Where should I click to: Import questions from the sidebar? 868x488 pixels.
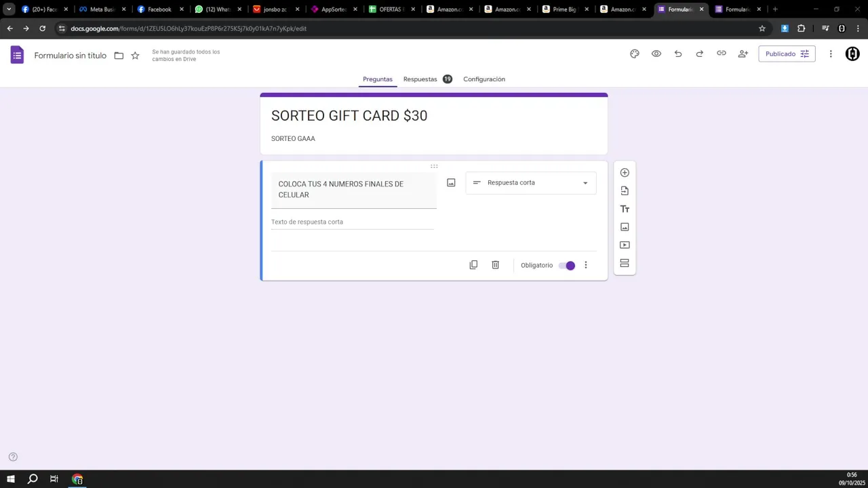coord(625,191)
